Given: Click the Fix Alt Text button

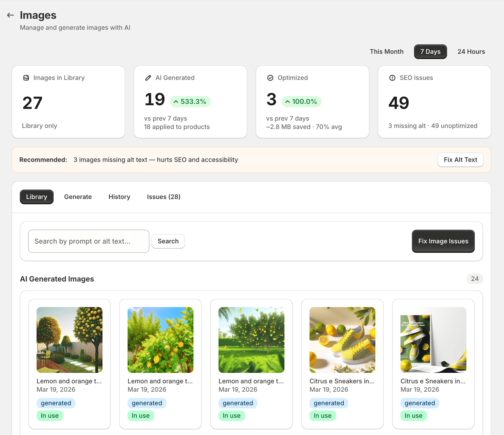Looking at the screenshot, I should (460, 160).
